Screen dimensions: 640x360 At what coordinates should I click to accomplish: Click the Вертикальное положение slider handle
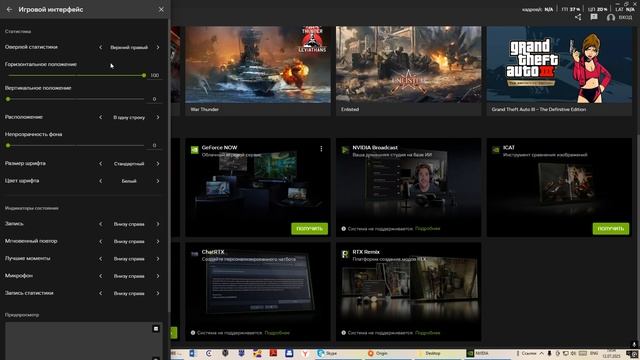pyautogui.click(x=8, y=99)
